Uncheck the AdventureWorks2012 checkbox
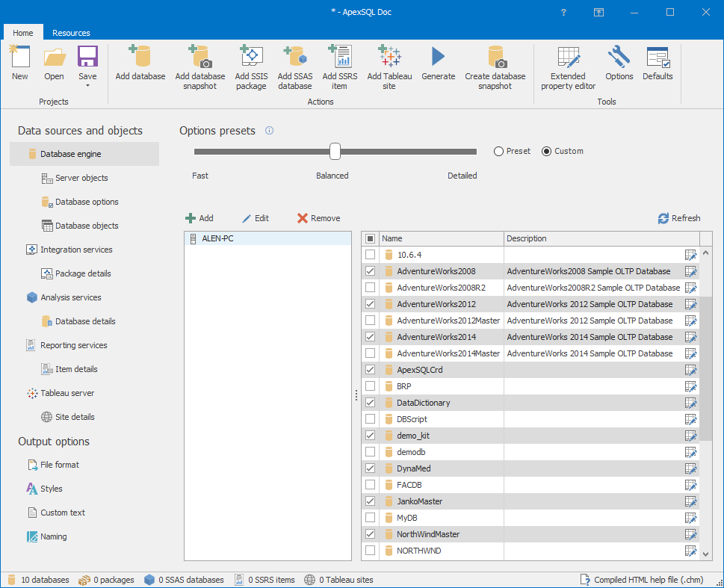 pos(371,304)
